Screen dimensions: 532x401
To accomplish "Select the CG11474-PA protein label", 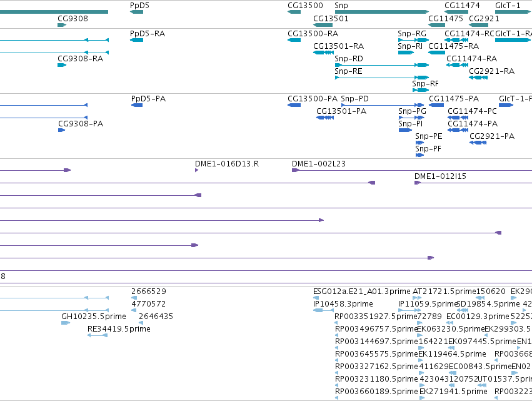I will 473,124.
